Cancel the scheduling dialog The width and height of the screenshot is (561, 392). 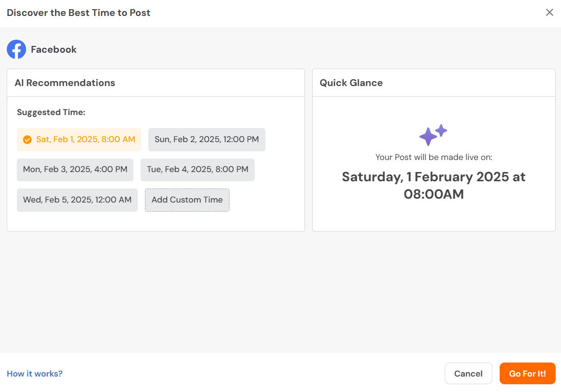[x=468, y=374]
